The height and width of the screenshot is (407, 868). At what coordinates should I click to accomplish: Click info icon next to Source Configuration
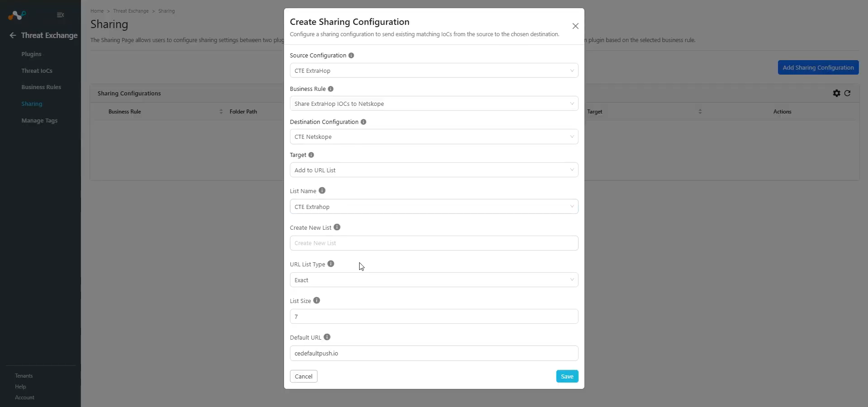click(x=351, y=56)
